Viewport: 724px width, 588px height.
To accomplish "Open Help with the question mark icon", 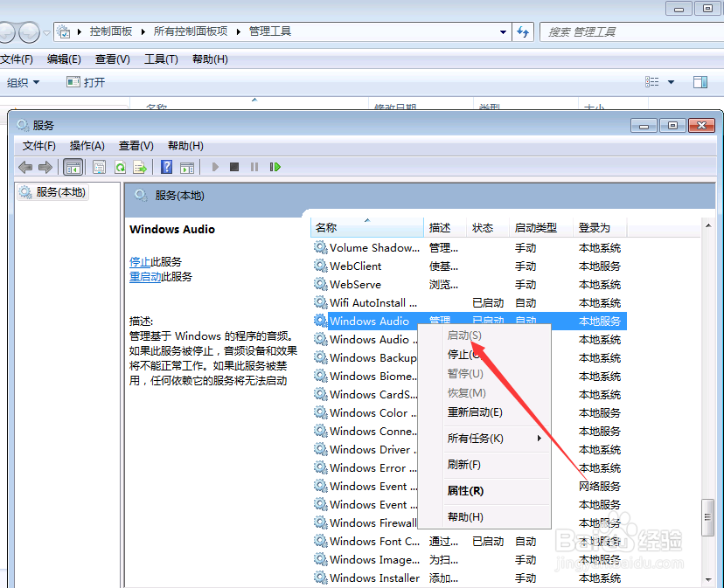I will pos(166,167).
